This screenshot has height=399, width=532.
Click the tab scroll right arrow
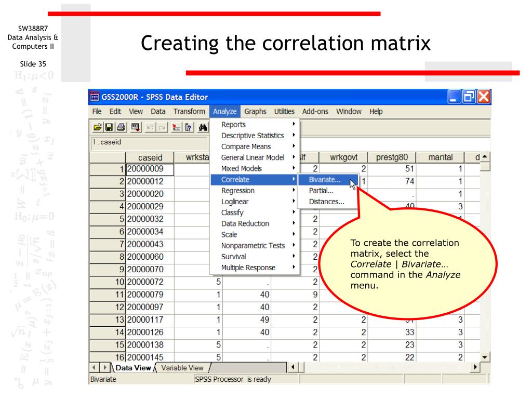(105, 367)
